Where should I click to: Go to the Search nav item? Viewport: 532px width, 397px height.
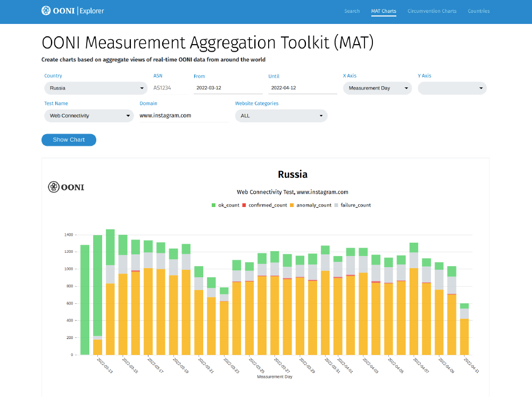click(x=352, y=11)
